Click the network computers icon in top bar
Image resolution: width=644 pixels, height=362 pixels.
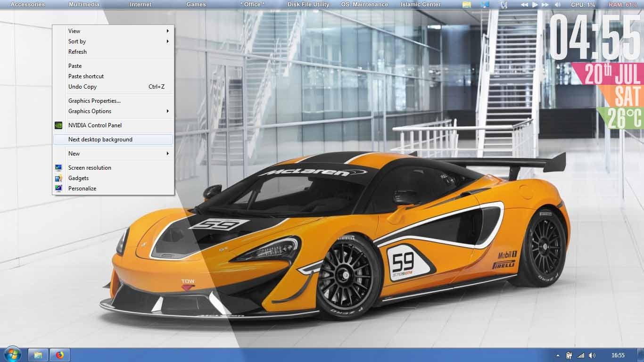pyautogui.click(x=485, y=4)
